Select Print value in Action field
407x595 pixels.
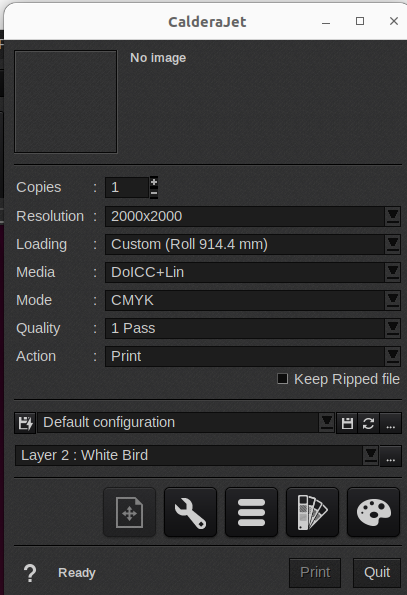tap(126, 356)
